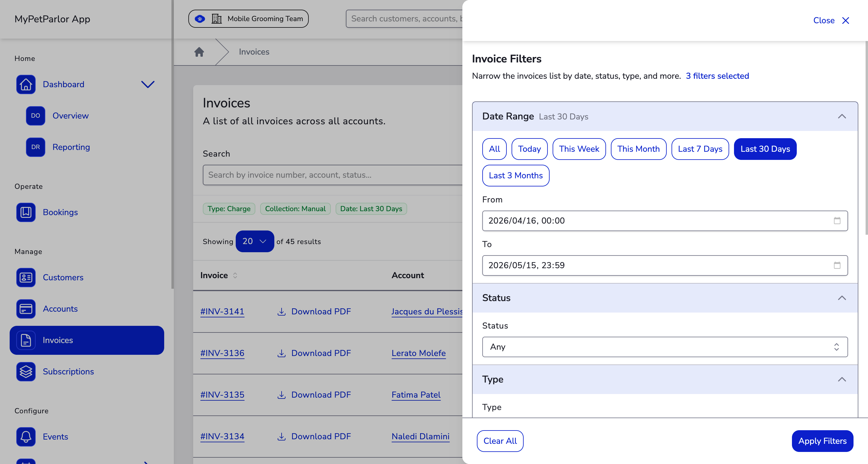
Task: Go to Customers in the sidebar
Action: 63,278
